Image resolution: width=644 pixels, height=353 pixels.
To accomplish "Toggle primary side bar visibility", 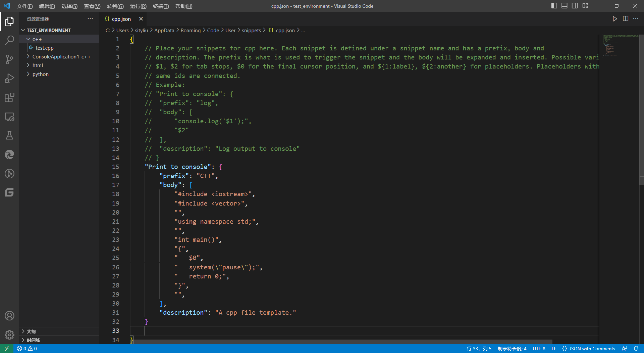I will [554, 6].
